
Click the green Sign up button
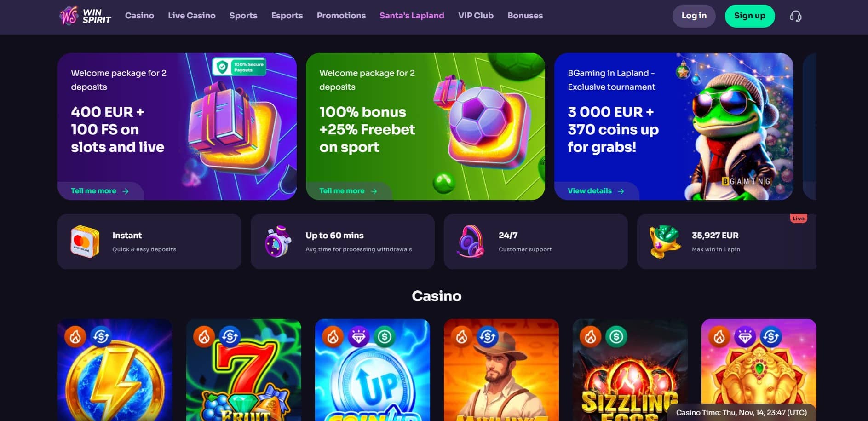750,16
